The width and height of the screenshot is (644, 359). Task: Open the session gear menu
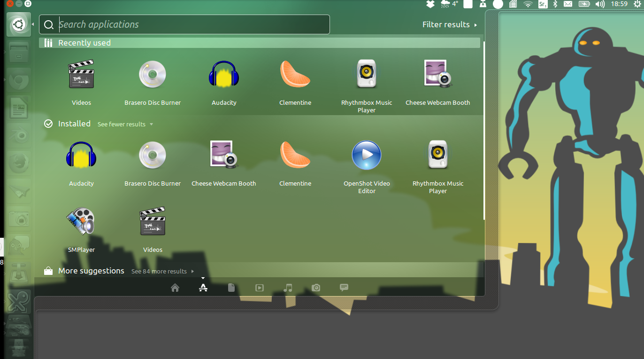pos(638,4)
